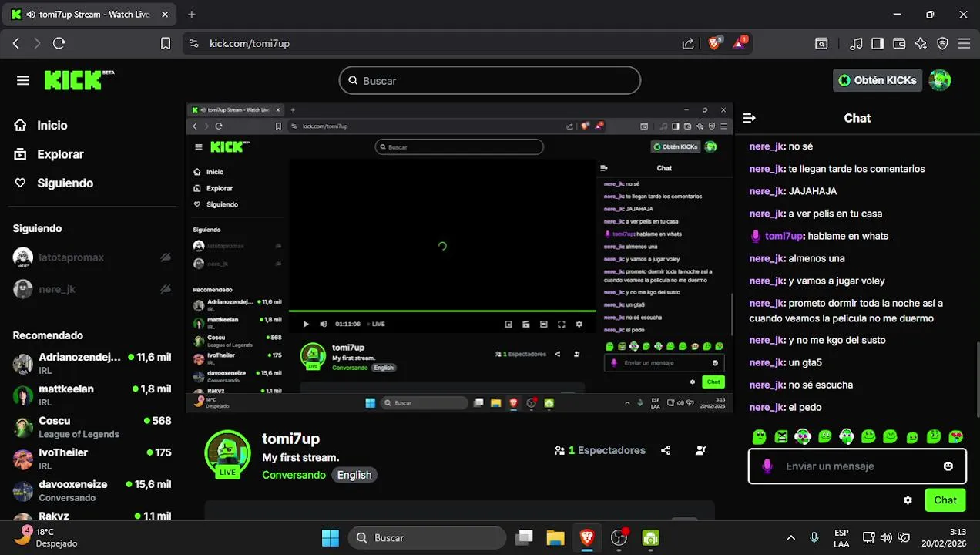The height and width of the screenshot is (555, 980).
Task: Insert the angry square-face Kick emote
Action: [x=781, y=437]
